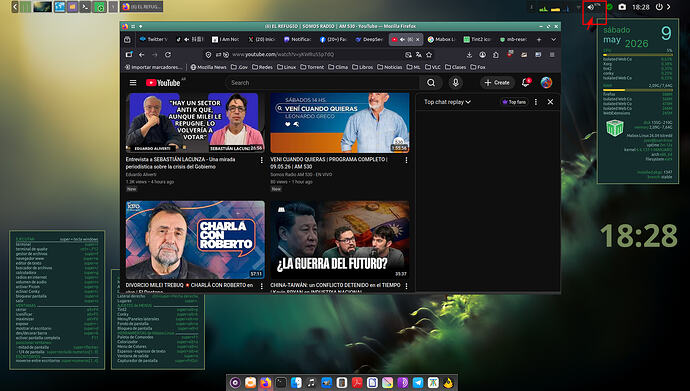Click the Firefox address bar URL
The height and width of the screenshot is (391, 690).
point(283,55)
